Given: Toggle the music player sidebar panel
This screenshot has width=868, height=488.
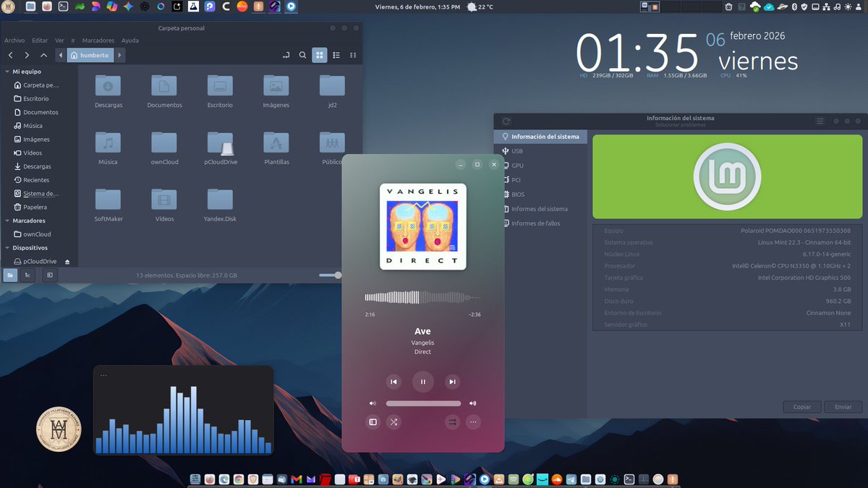Looking at the screenshot, I should point(373,422).
